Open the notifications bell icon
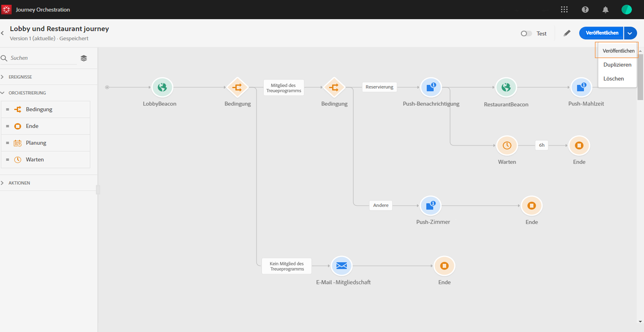The width and height of the screenshot is (644, 332). (605, 9)
